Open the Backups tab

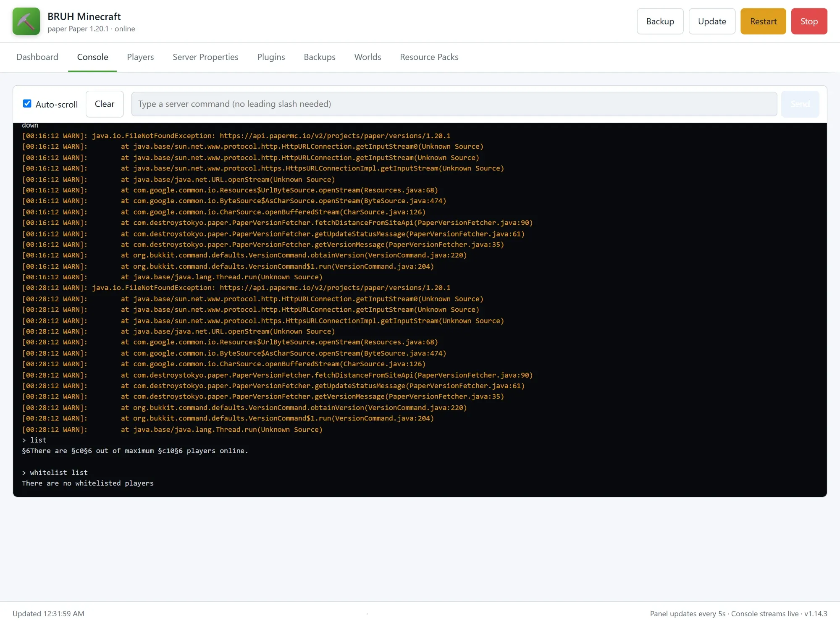(x=320, y=57)
